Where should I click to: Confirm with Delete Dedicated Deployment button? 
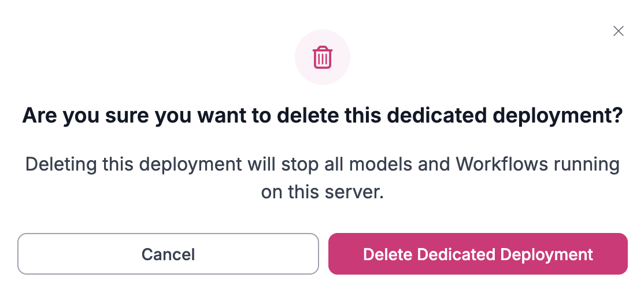coord(478,254)
